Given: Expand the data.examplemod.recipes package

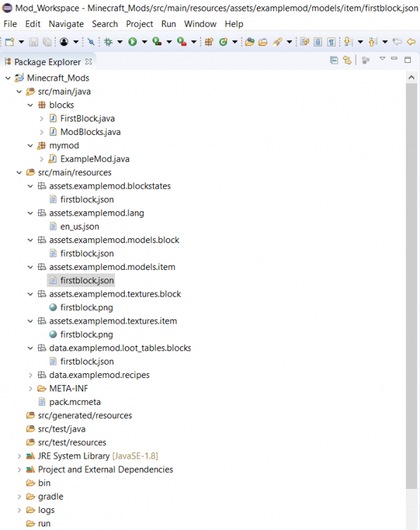Looking at the screenshot, I should coord(30,375).
